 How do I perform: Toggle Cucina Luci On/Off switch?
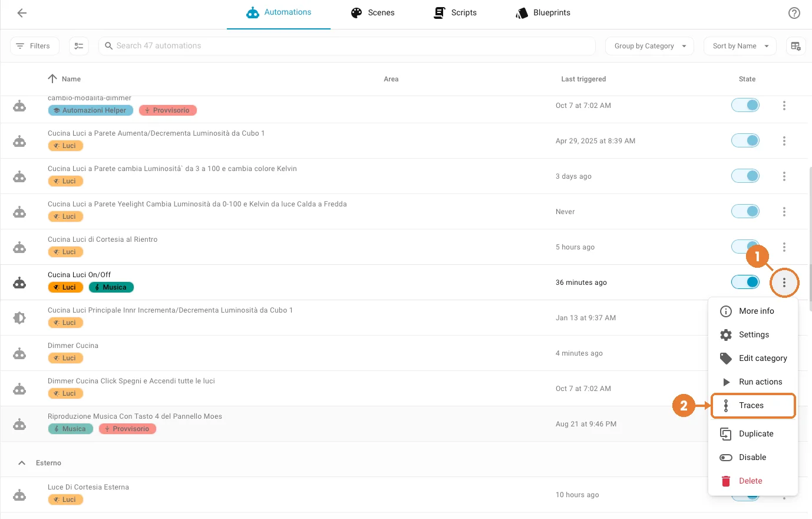[745, 282]
